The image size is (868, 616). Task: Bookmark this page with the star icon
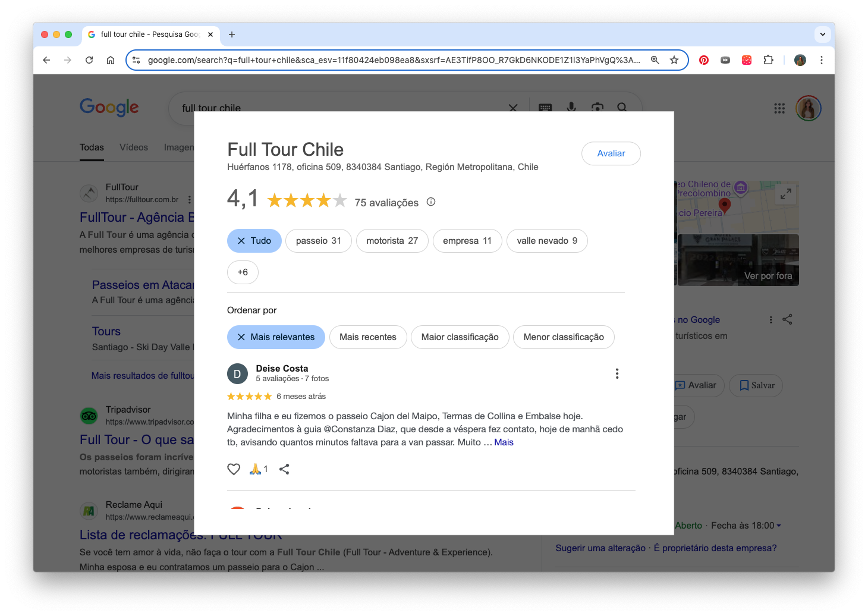[x=674, y=60]
